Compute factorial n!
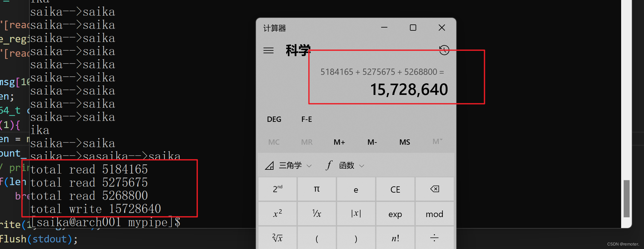 [x=395, y=238]
